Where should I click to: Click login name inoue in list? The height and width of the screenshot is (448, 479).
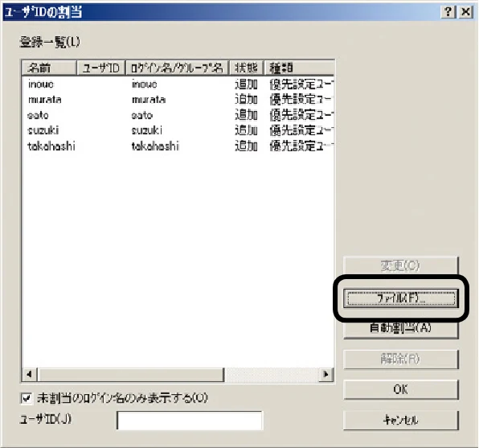tap(144, 84)
